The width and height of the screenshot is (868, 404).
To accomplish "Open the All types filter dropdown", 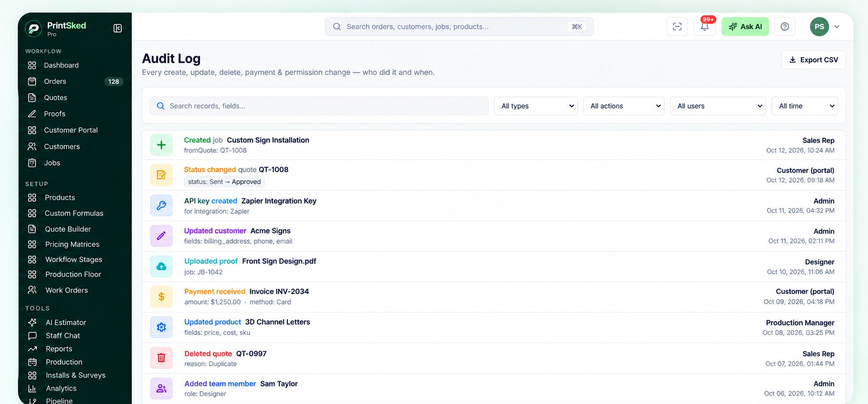I will click(x=536, y=106).
